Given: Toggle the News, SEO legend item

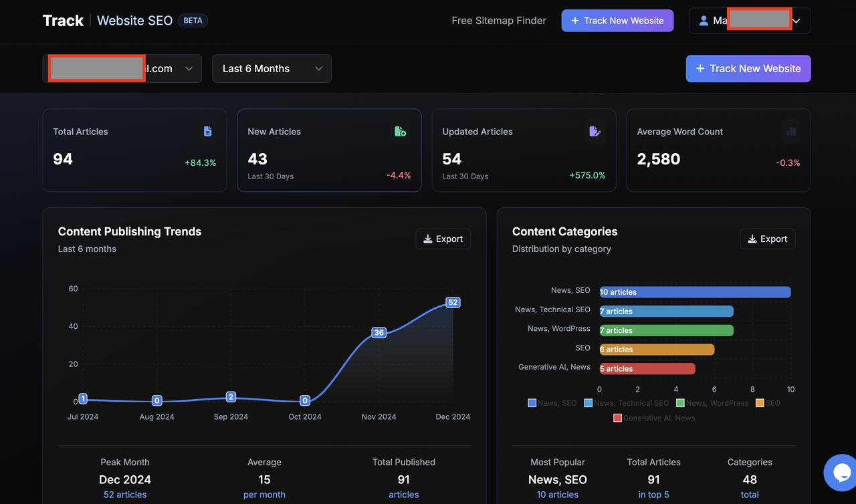Looking at the screenshot, I should pyautogui.click(x=552, y=403).
